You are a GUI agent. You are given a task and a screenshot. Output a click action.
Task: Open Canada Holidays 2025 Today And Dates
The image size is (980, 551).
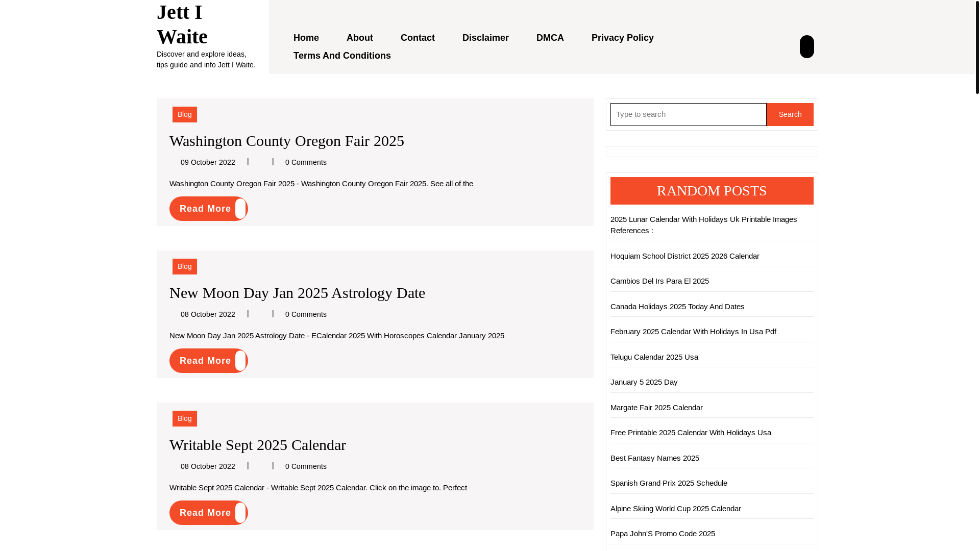click(677, 307)
